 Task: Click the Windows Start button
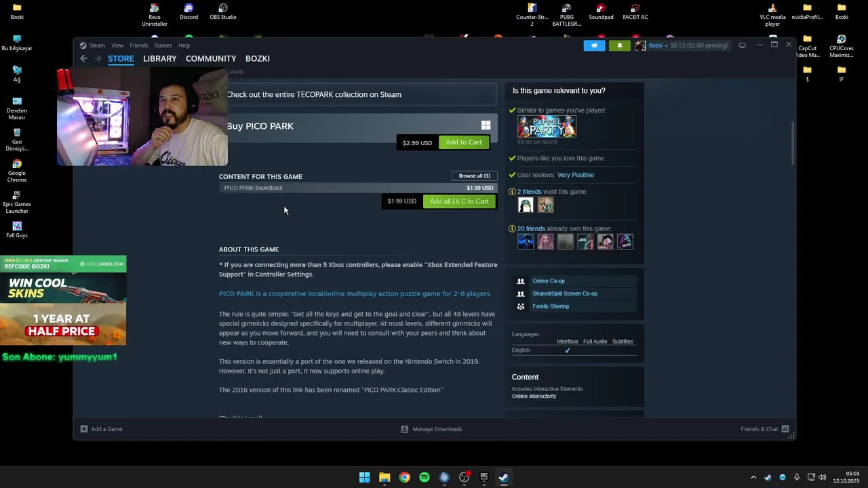tap(365, 477)
